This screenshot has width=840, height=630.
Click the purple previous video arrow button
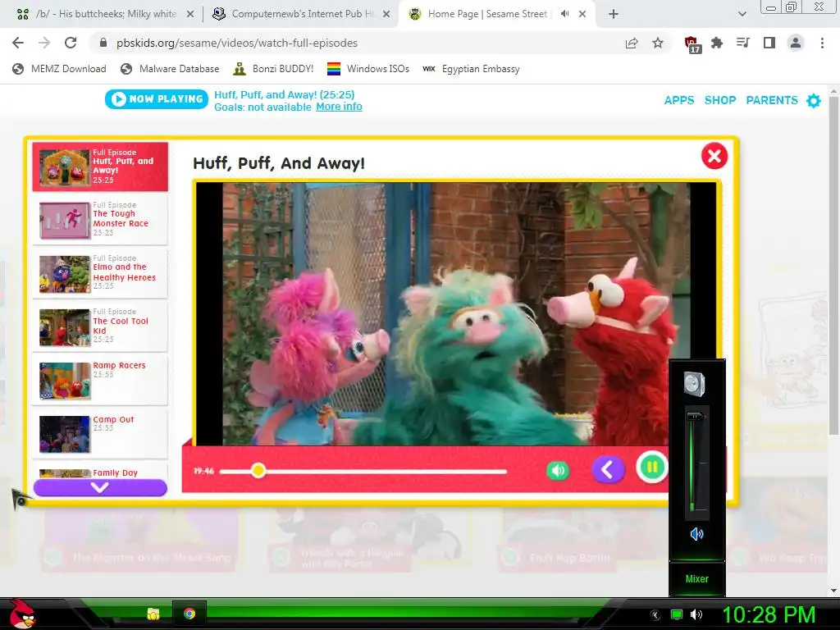pos(608,470)
